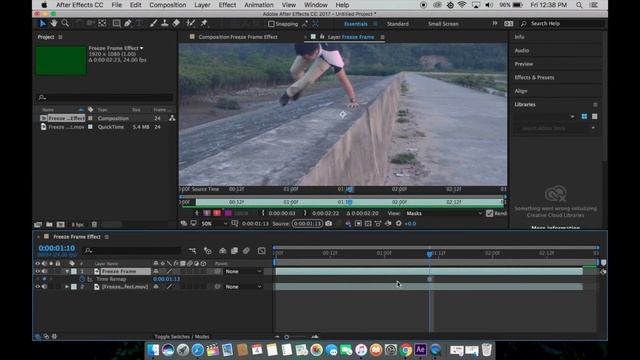Enable the Snapping checkbox
Screen dimensions: 640x360
pyautogui.click(x=271, y=24)
